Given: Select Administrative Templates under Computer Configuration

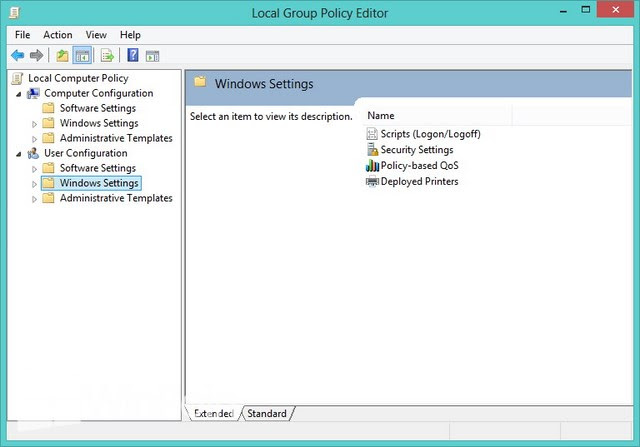Looking at the screenshot, I should tap(116, 138).
